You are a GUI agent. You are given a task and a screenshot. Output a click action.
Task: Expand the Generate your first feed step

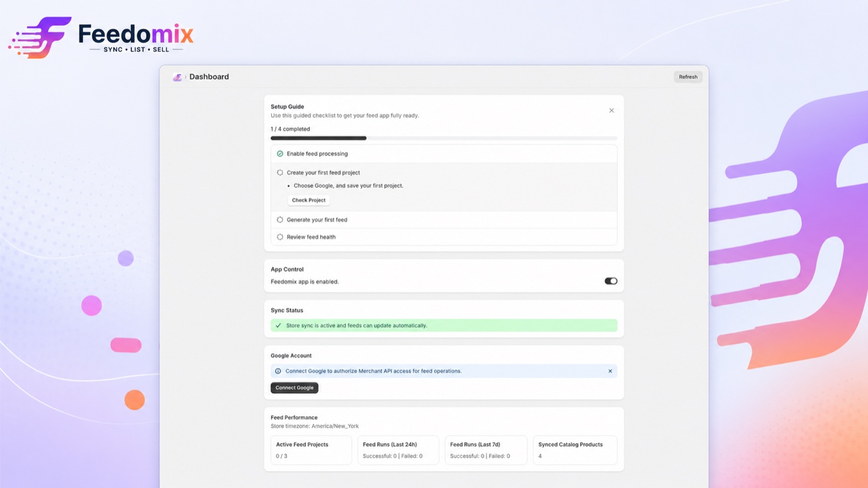[x=444, y=219]
